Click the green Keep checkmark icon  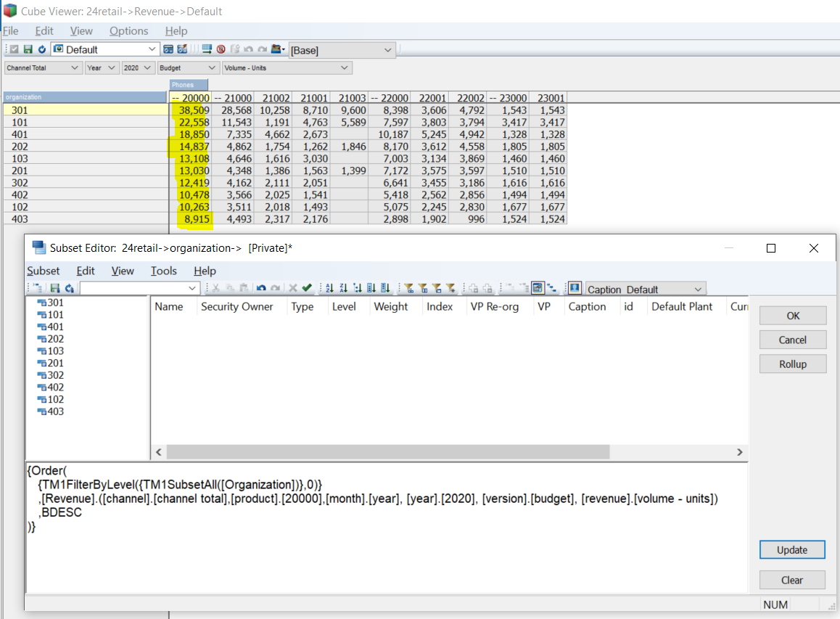[x=307, y=288]
